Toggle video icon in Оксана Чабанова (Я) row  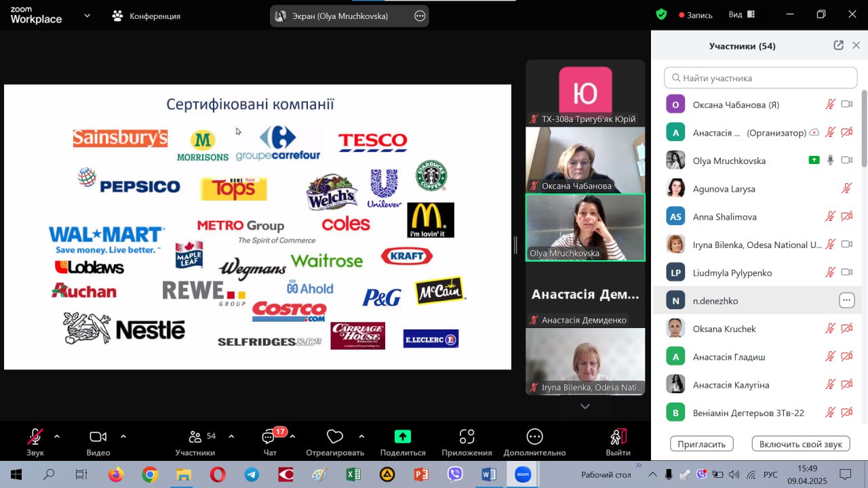pyautogui.click(x=846, y=104)
